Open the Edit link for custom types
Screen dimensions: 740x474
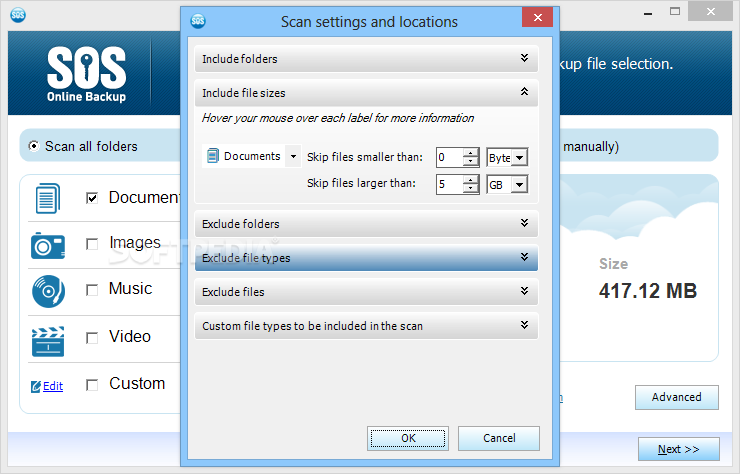click(53, 387)
